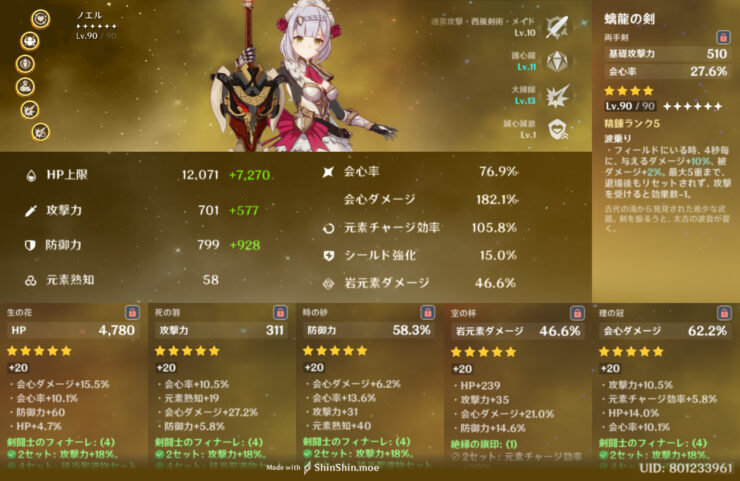Click the UID number text

686,468
